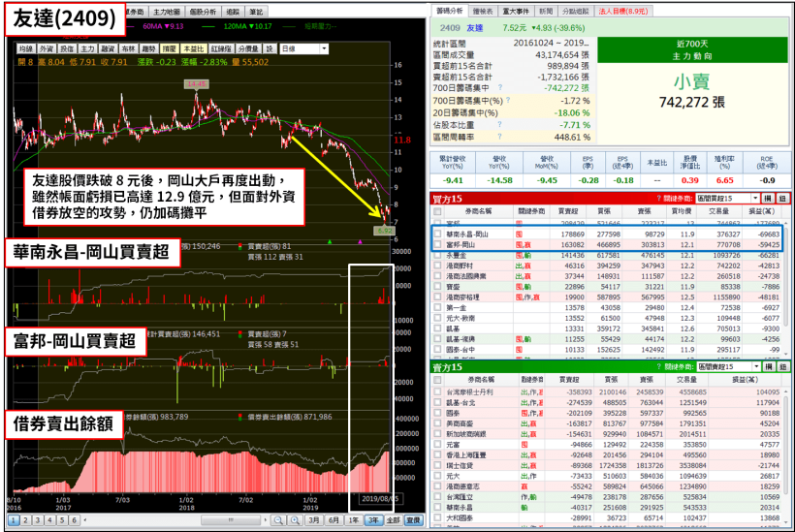Open 區間買超15 dropdown in 買方15 header
This screenshot has height=532, width=795.
(728, 198)
